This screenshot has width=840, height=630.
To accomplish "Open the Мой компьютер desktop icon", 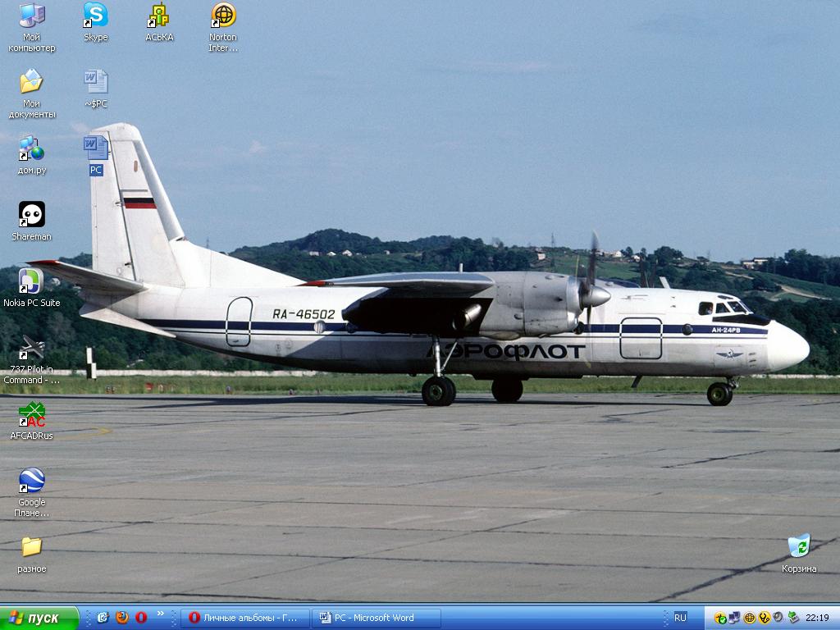I will pyautogui.click(x=32, y=27).
